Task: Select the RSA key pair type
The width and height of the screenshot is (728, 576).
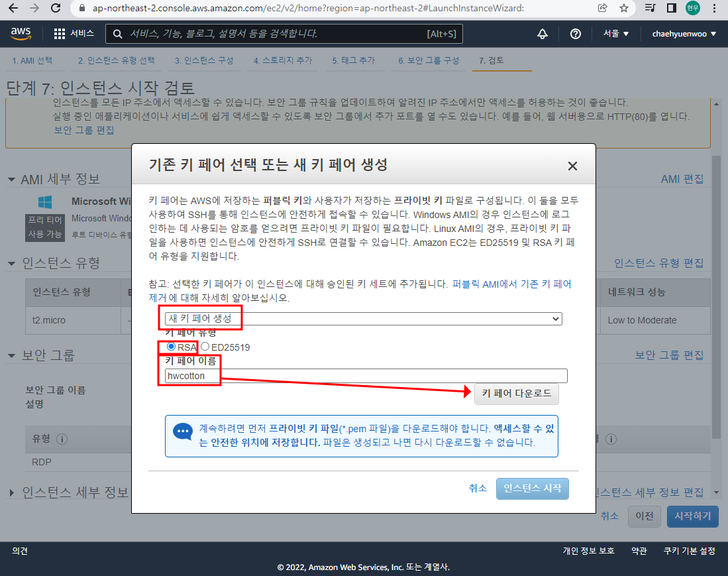Action: point(171,347)
